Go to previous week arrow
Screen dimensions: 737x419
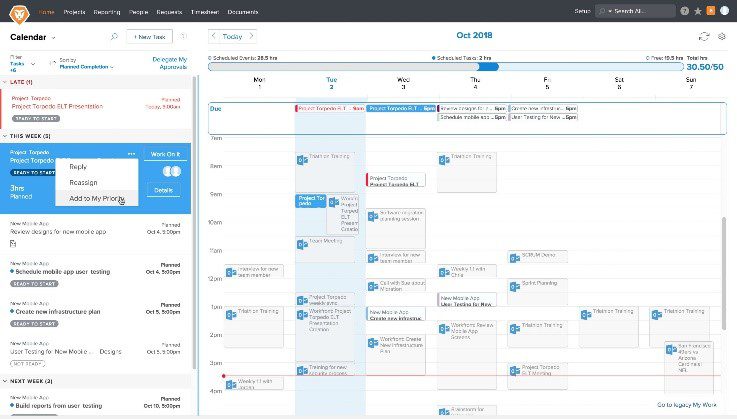[x=214, y=36]
